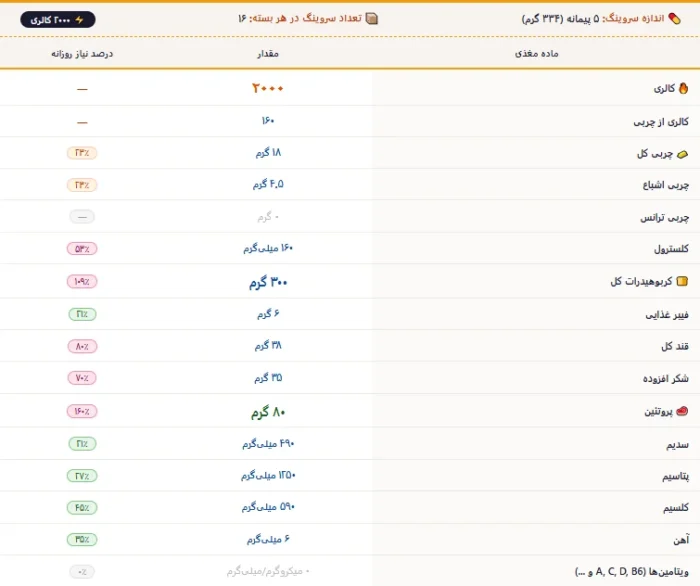This screenshot has height=586, width=700.
Task: Click the سدیم row label
Action: [678, 445]
